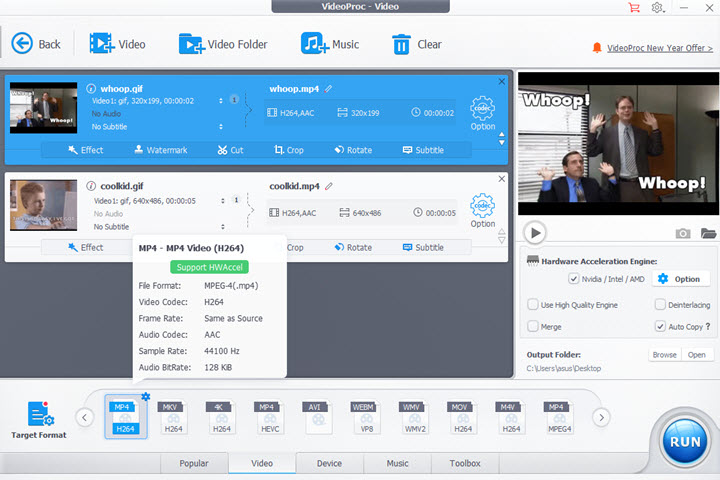Select AVI format preset
The image size is (720, 480).
point(318,417)
